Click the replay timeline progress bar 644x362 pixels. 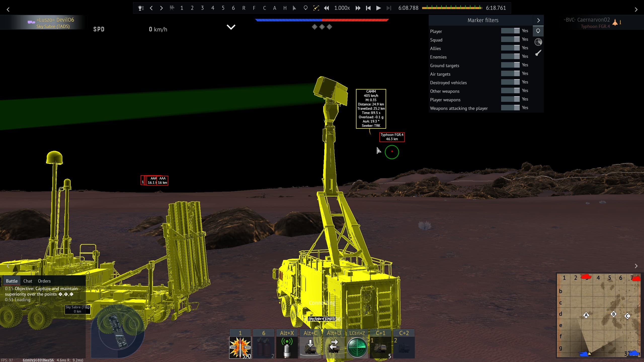452,8
